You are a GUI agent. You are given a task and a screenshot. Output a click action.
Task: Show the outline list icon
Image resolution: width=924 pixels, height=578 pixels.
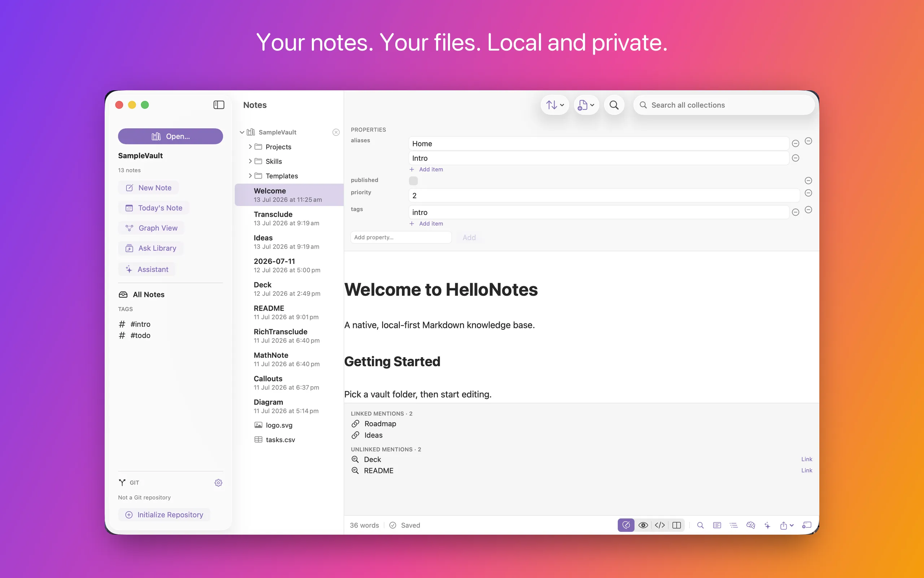click(734, 525)
